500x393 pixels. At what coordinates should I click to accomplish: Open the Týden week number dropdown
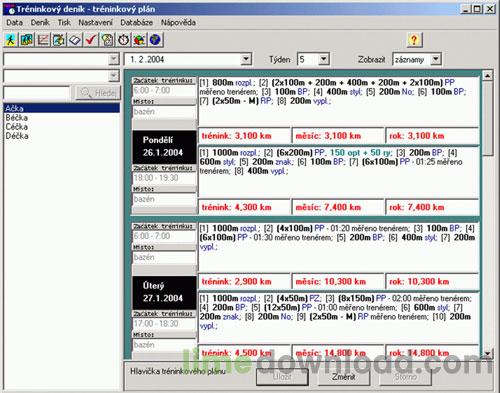[x=323, y=59]
